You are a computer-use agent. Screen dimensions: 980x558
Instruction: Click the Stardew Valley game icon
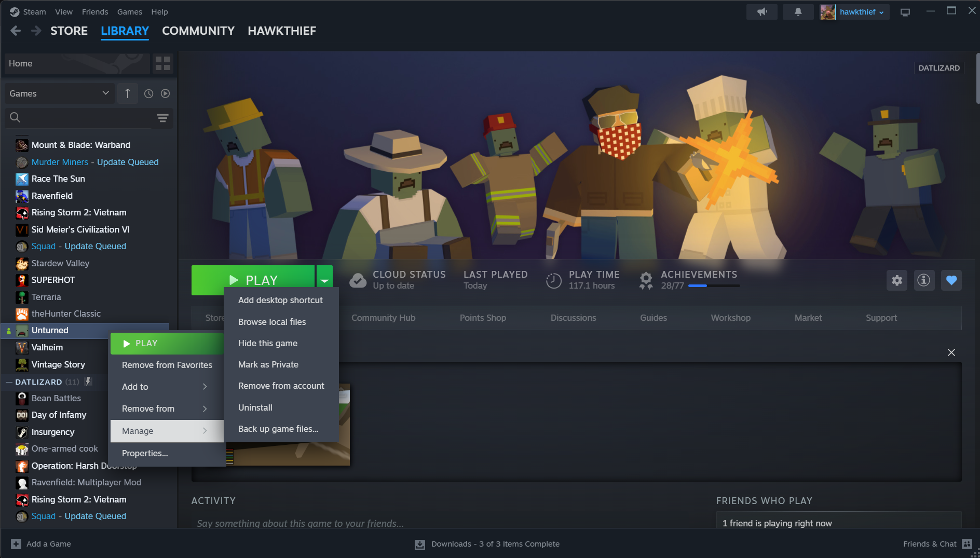tap(22, 264)
